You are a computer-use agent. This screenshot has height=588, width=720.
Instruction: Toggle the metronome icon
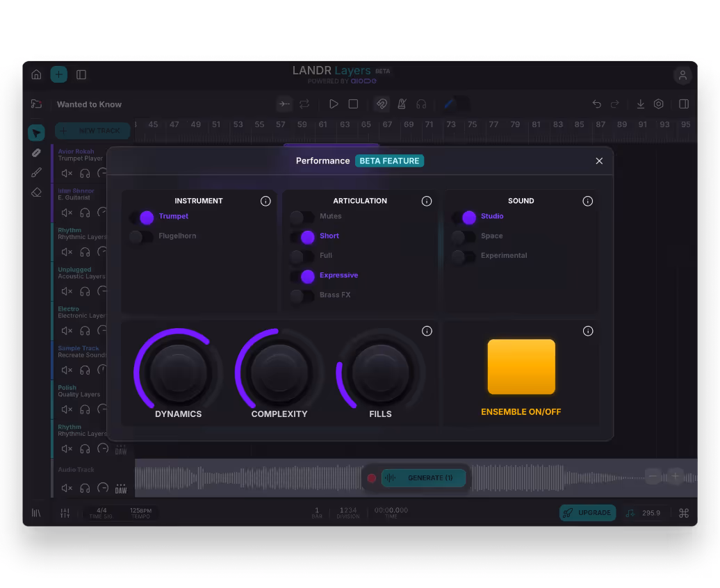(402, 104)
